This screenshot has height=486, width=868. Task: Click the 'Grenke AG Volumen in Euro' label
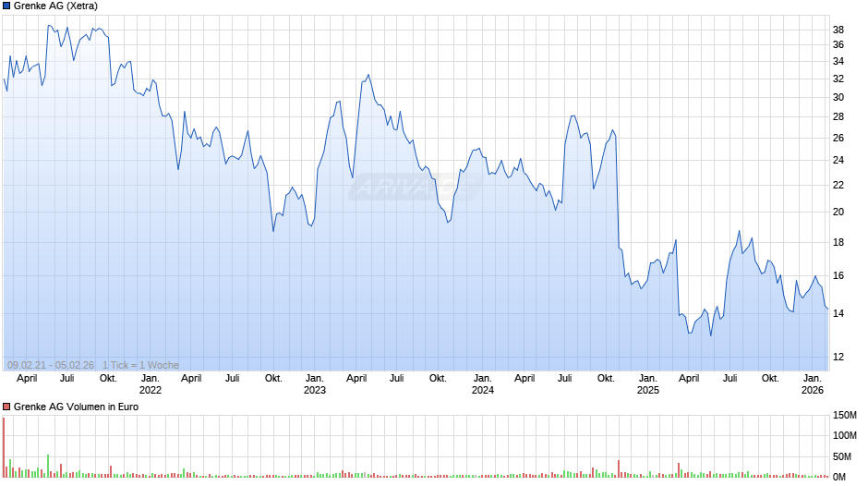tap(76, 407)
